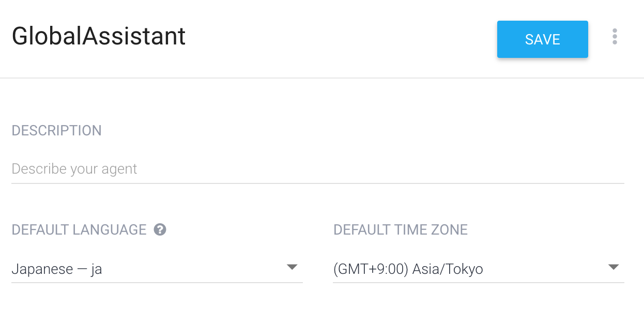Click the DEFAULT TIME ZONE label
Image resolution: width=644 pixels, height=309 pixels.
coord(401,229)
